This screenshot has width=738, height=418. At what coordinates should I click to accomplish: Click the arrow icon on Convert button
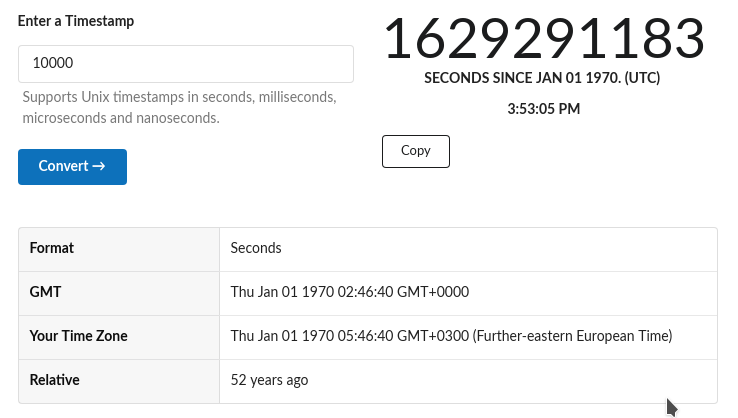point(99,167)
